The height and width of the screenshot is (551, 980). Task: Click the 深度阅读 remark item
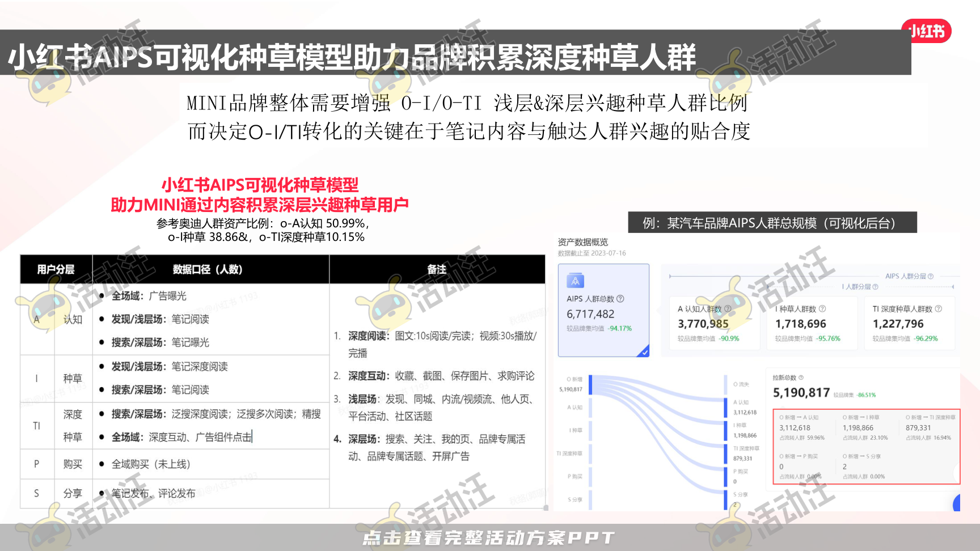[x=435, y=344]
